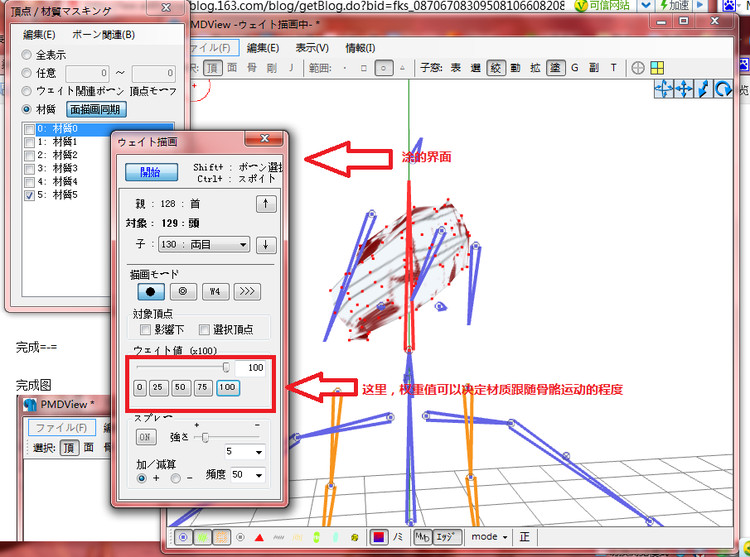Screen dimensions: 750x557
Task: Select vertex mode 頂 in PMDView toolbar
Action: pyautogui.click(x=212, y=68)
